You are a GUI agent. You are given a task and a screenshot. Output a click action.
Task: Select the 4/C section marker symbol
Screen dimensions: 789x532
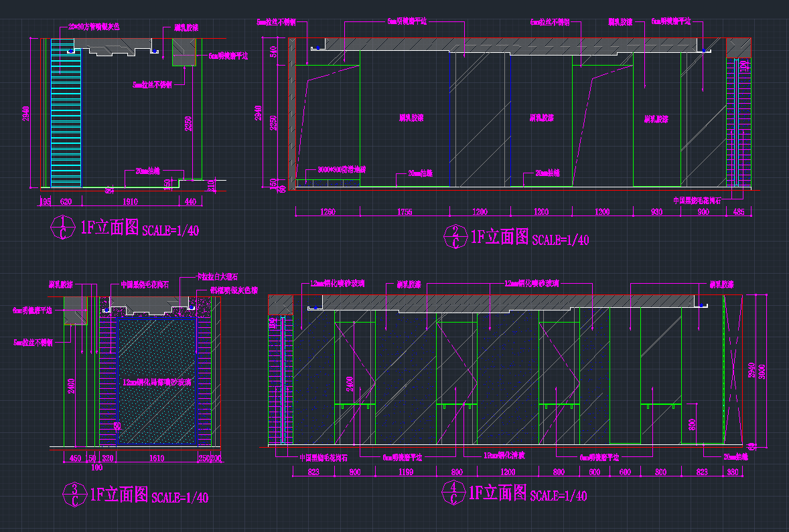coord(453,494)
